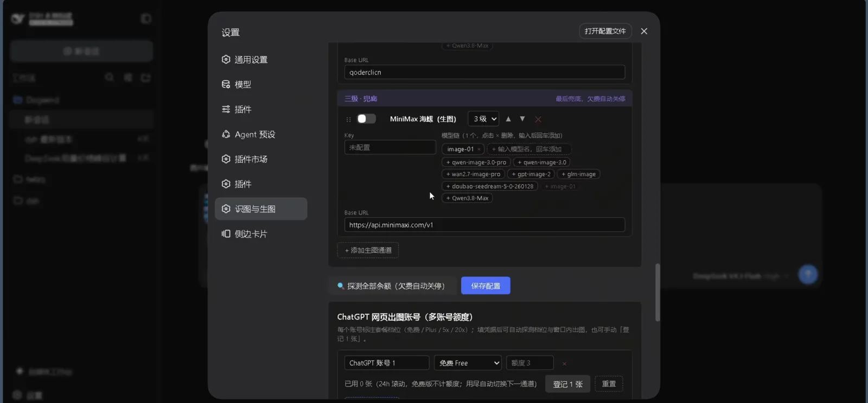Image resolution: width=868 pixels, height=403 pixels.
Task: Open the 3 级 priority dropdown
Action: pyautogui.click(x=483, y=119)
